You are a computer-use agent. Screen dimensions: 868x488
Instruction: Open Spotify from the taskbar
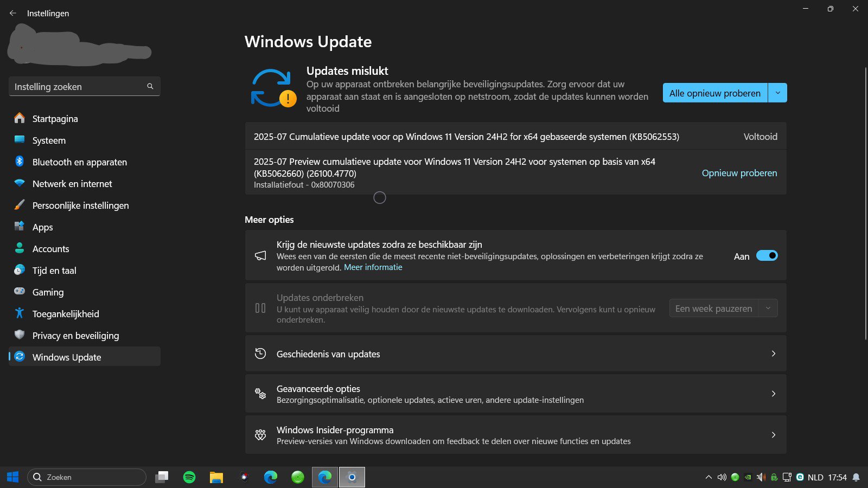pyautogui.click(x=189, y=477)
